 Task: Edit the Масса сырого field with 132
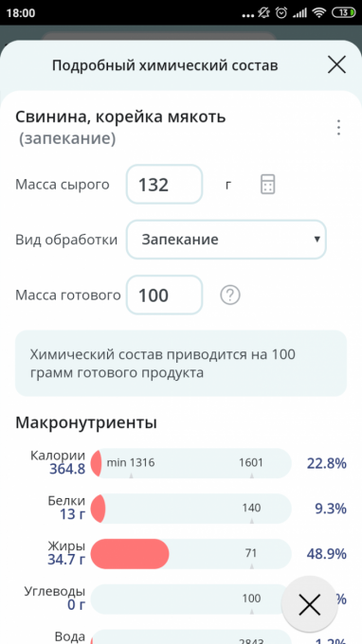(x=164, y=184)
